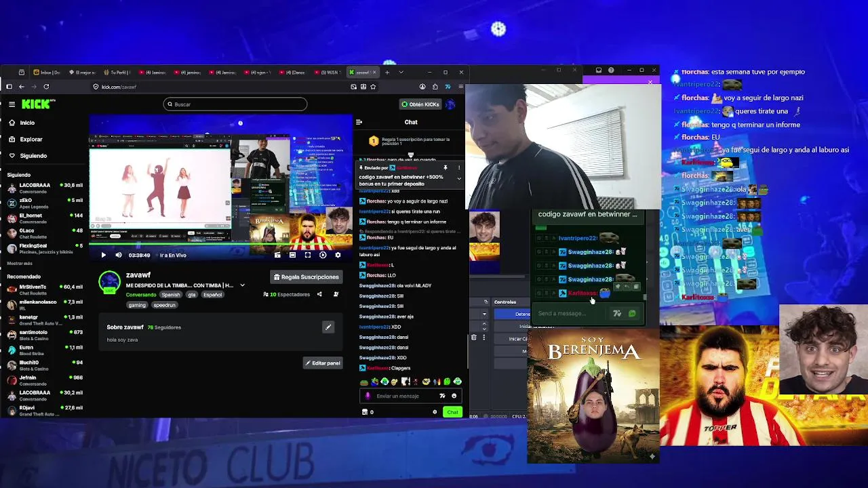
Task: Open the Kick hamburger menu
Action: point(12,104)
